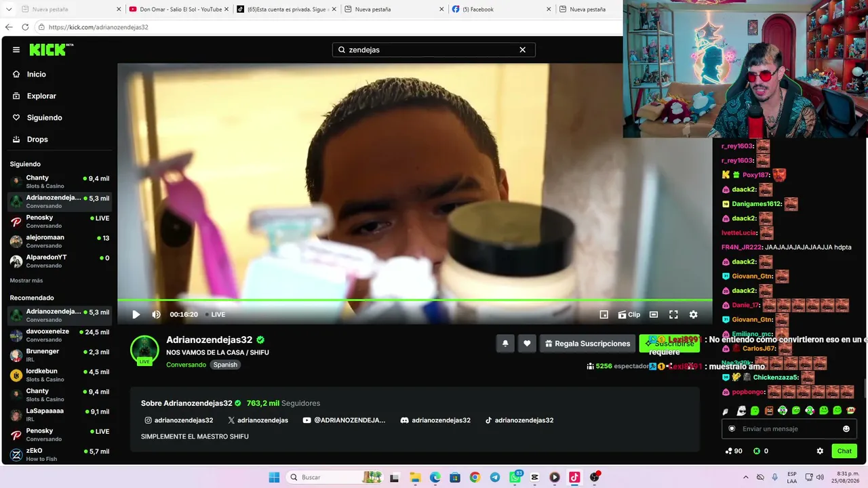Click the Spanish language tag
This screenshot has height=488, width=868.
pos(225,365)
